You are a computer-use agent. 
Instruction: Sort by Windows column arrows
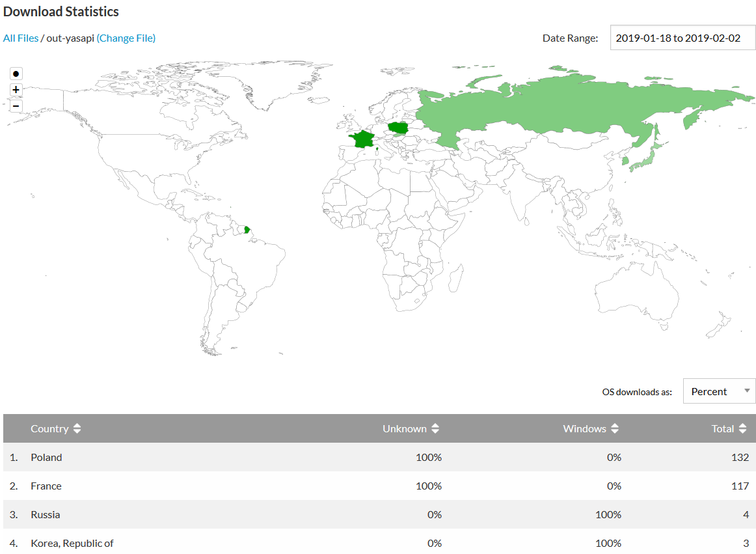615,429
